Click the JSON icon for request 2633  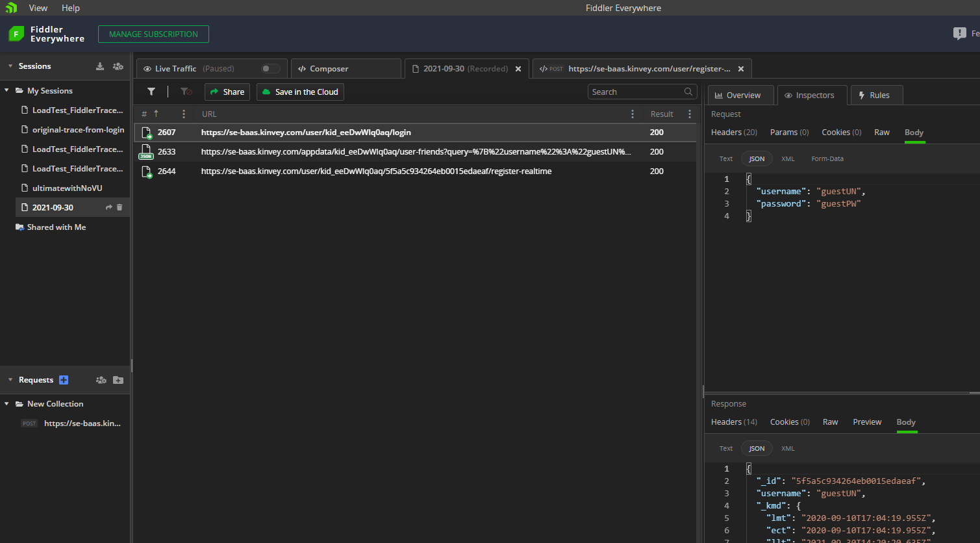pos(146,152)
